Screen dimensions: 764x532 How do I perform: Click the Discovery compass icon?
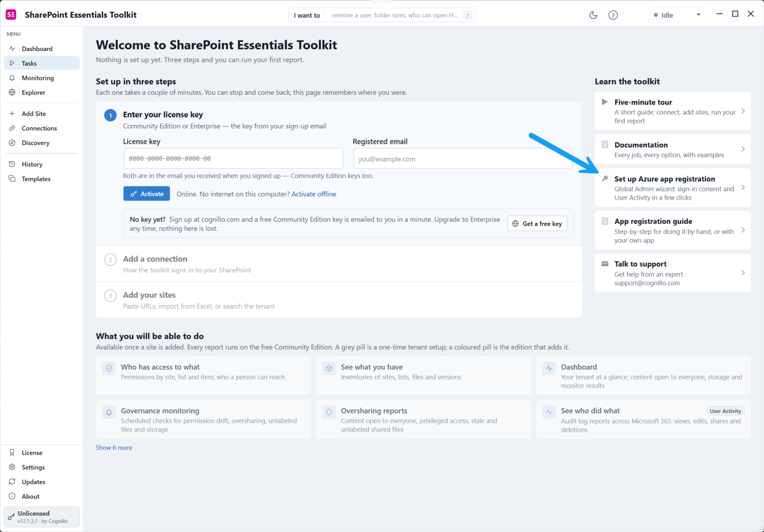(x=12, y=143)
